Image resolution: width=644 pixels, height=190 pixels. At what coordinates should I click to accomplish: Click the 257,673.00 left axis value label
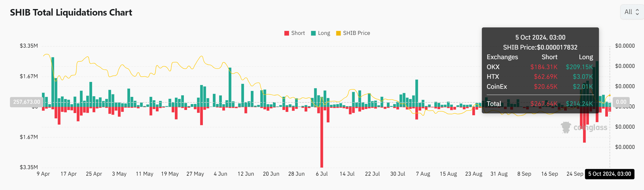point(26,102)
